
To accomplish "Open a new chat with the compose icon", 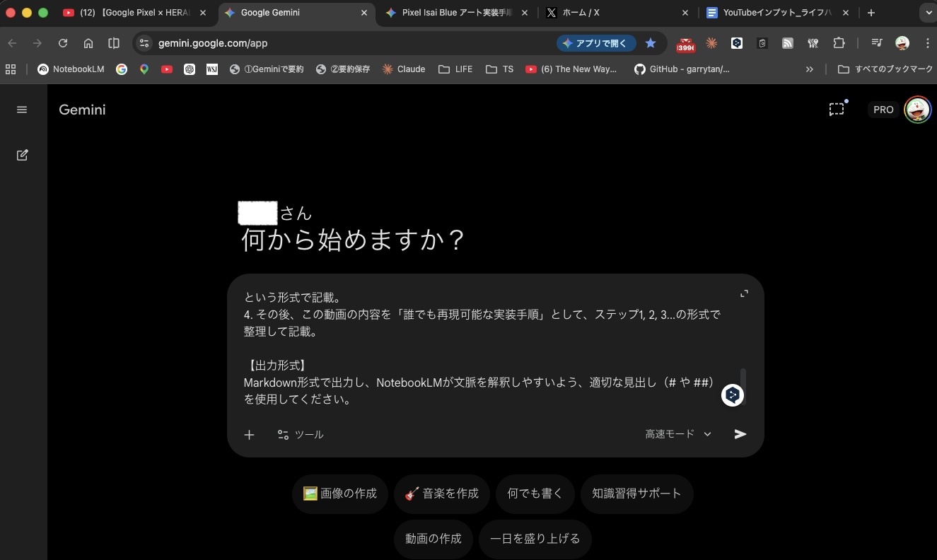I will pyautogui.click(x=22, y=155).
